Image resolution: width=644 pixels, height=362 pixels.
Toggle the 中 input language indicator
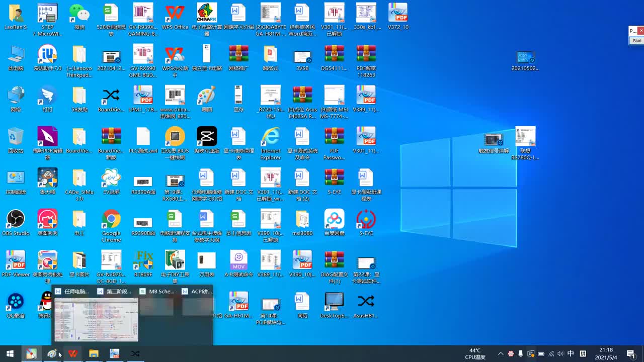pyautogui.click(x=571, y=354)
